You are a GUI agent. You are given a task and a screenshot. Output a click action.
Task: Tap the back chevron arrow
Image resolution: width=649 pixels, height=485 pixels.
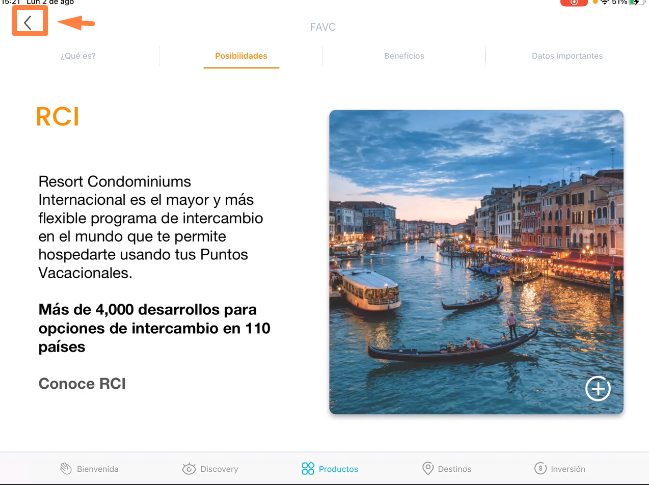pos(28,22)
